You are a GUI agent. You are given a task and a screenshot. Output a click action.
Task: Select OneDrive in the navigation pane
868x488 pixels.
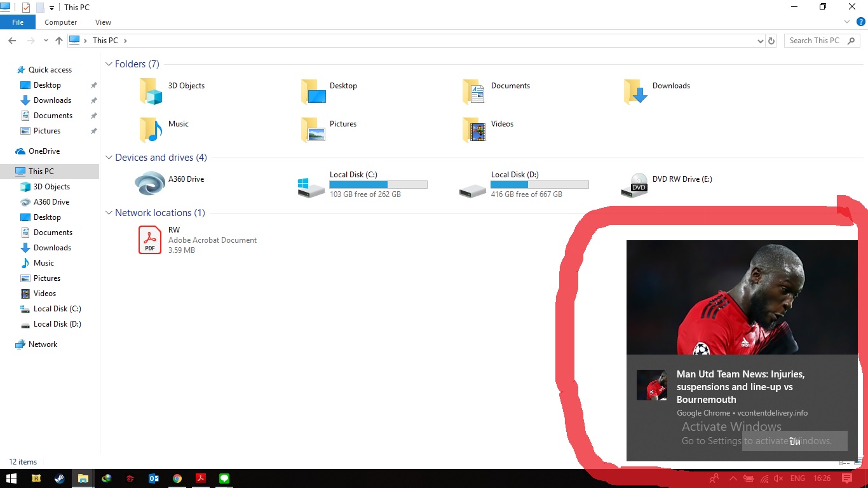click(x=44, y=151)
